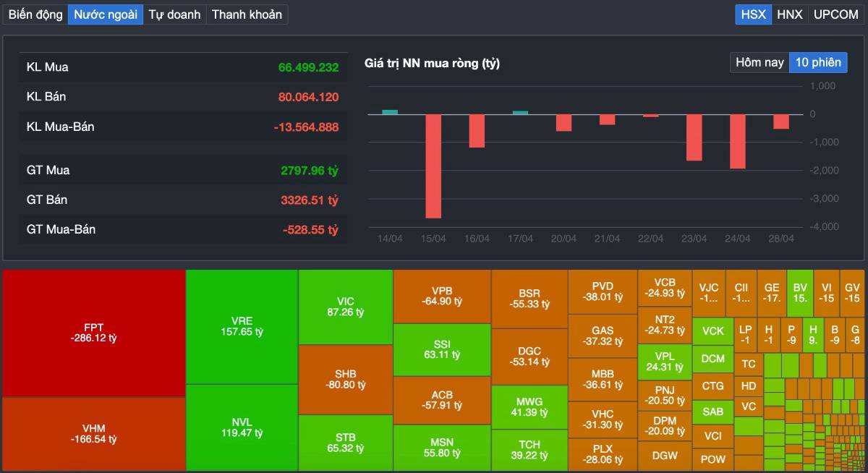Viewport: 868px width, 473px height.
Task: Click the SSI 63.11 tỷ cell
Action: coord(442,349)
